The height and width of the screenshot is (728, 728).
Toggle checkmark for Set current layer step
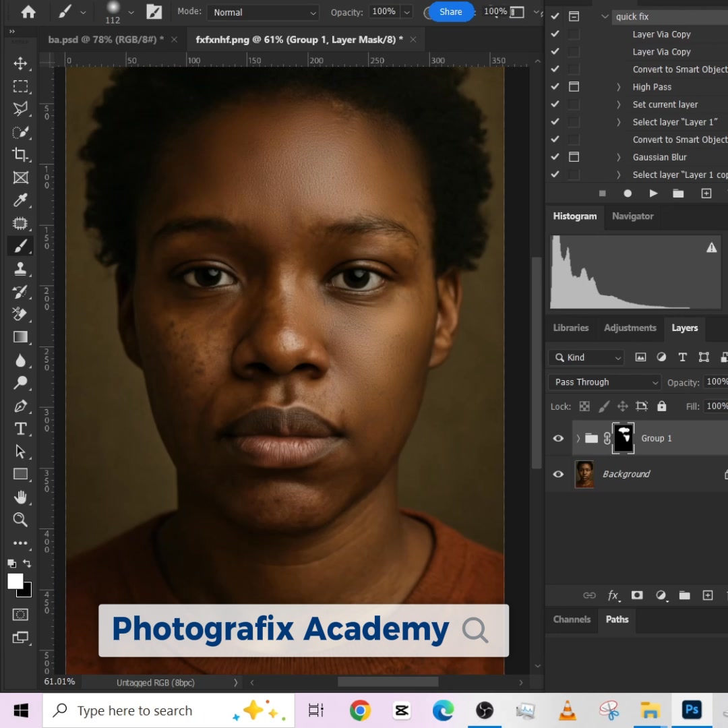point(555,104)
